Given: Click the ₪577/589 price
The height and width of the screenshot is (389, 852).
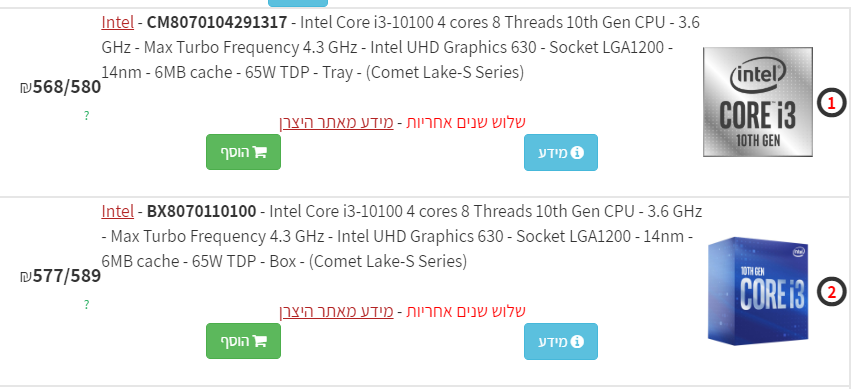Looking at the screenshot, I should pos(60,276).
